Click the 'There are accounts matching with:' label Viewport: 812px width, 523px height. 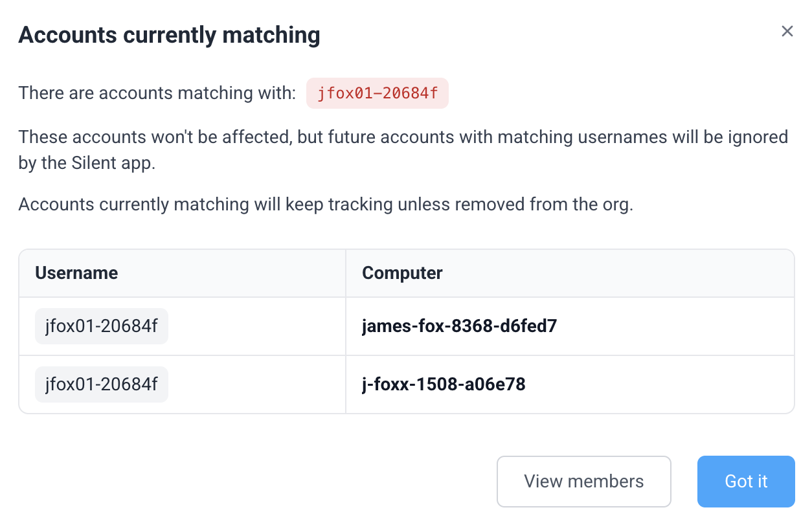point(157,93)
